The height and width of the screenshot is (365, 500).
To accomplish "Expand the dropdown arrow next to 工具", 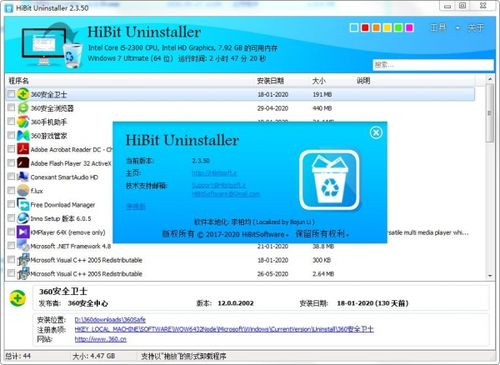I will pyautogui.click(x=458, y=28).
